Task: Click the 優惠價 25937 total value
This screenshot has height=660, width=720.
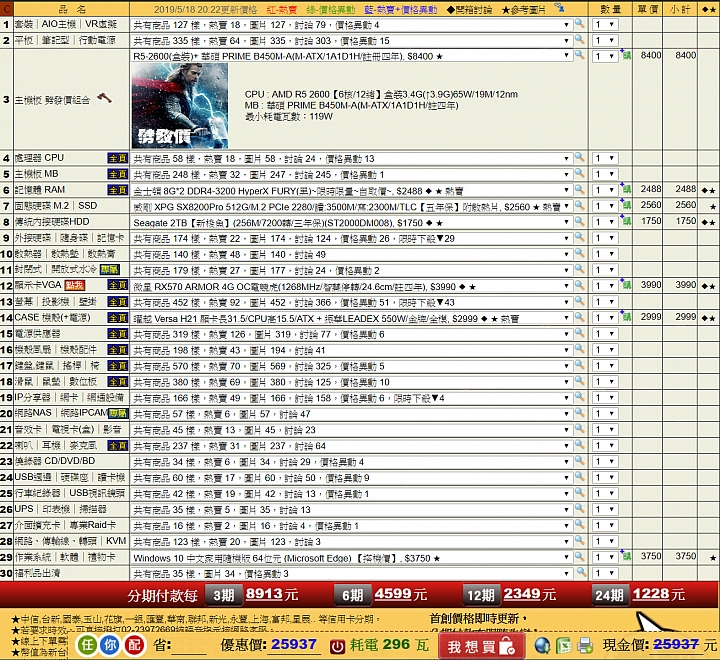Action: point(293,644)
